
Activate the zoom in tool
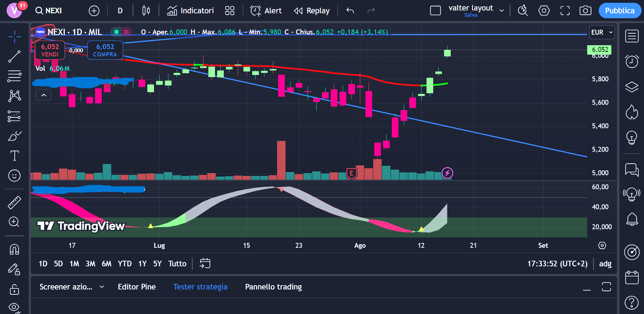click(14, 222)
